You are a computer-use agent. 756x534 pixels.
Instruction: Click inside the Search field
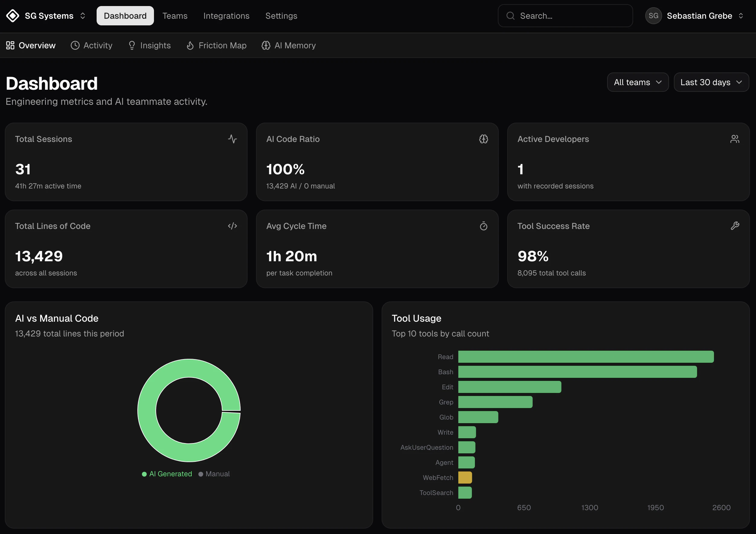565,15
